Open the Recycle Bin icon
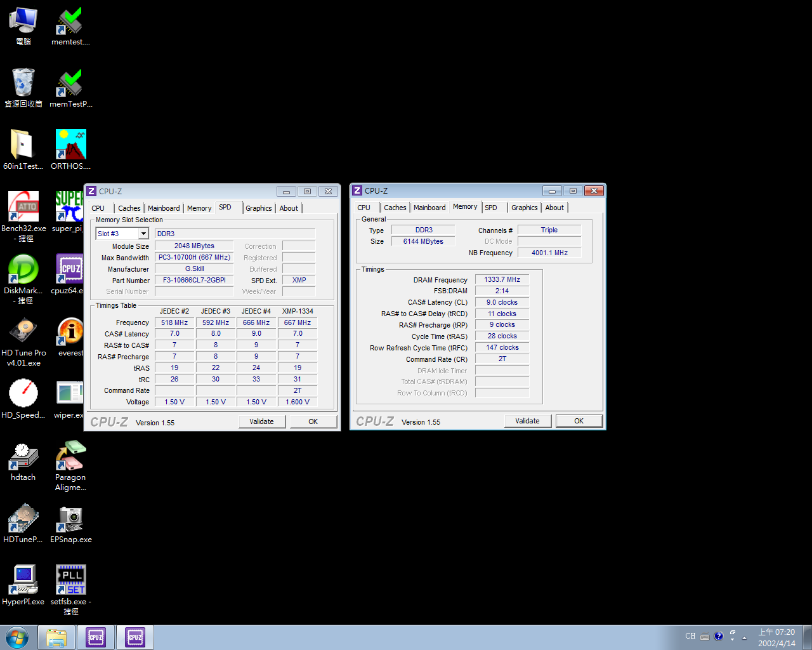Screen dimensions: 812x650 (23, 88)
